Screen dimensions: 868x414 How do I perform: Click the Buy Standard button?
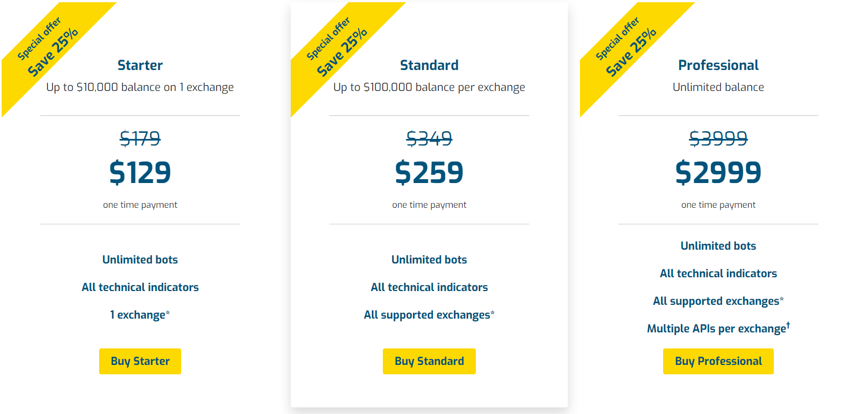[x=429, y=361]
